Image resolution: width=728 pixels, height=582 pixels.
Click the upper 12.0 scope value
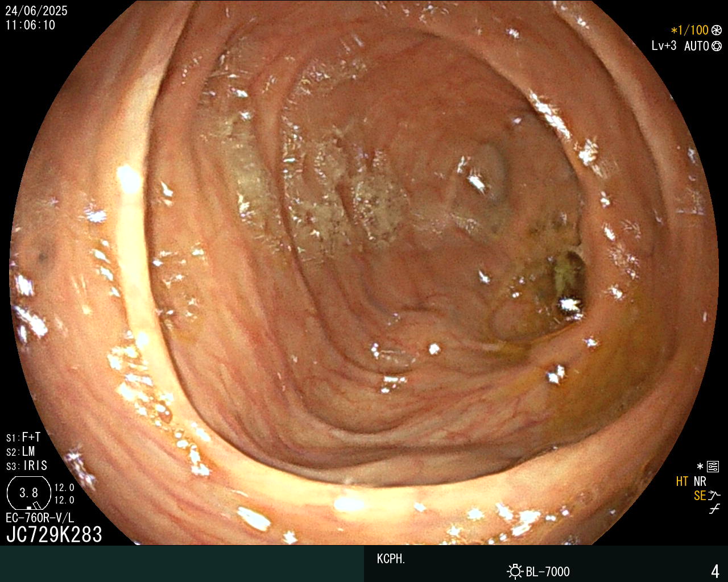coord(64,488)
